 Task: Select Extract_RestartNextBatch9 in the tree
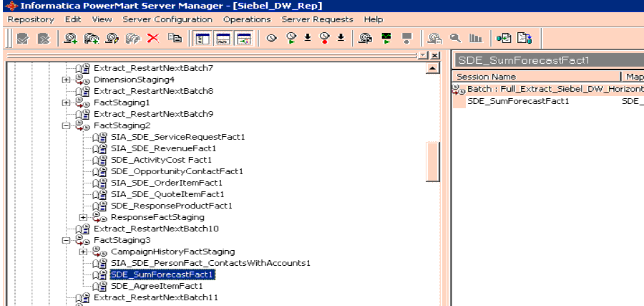point(154,114)
